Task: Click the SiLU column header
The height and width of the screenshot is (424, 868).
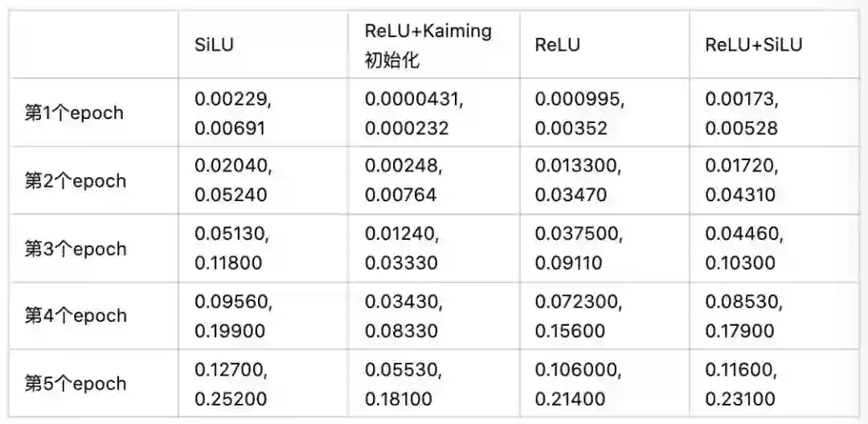Action: coord(215,45)
